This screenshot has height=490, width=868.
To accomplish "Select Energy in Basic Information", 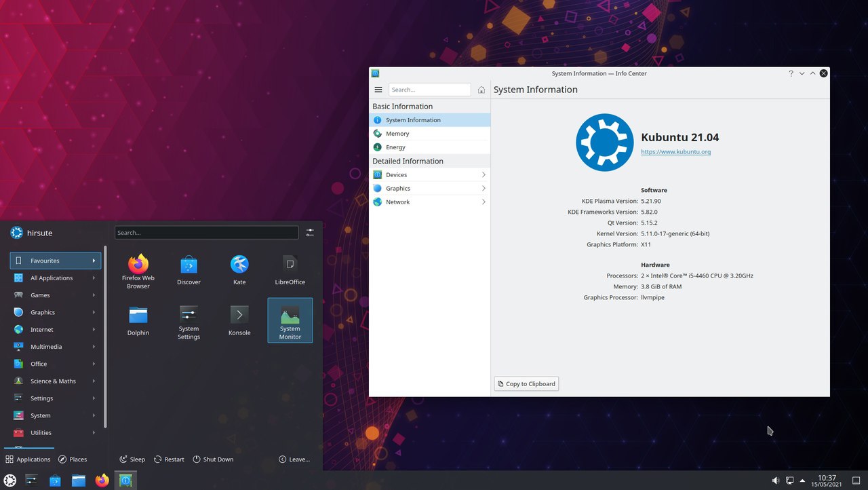I will coord(430,147).
